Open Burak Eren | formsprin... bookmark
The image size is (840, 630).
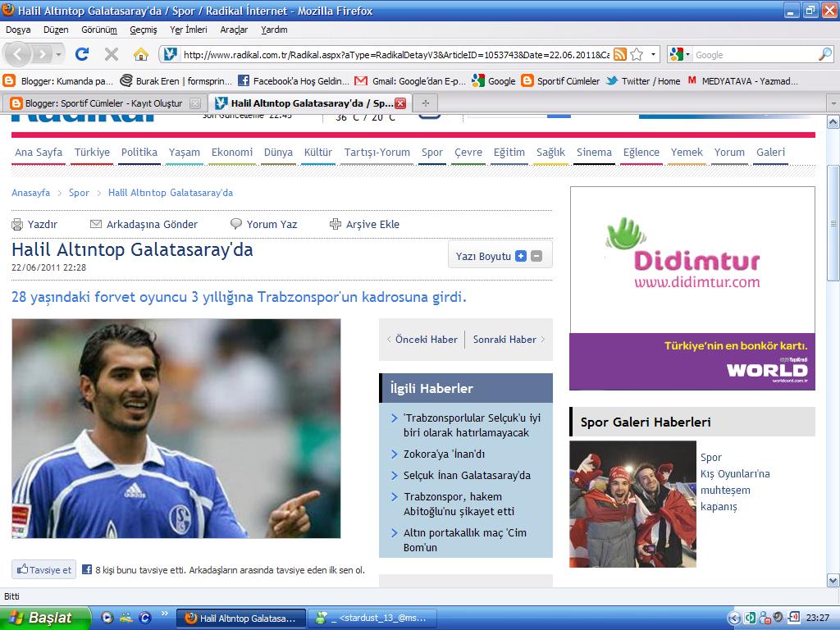[176, 81]
